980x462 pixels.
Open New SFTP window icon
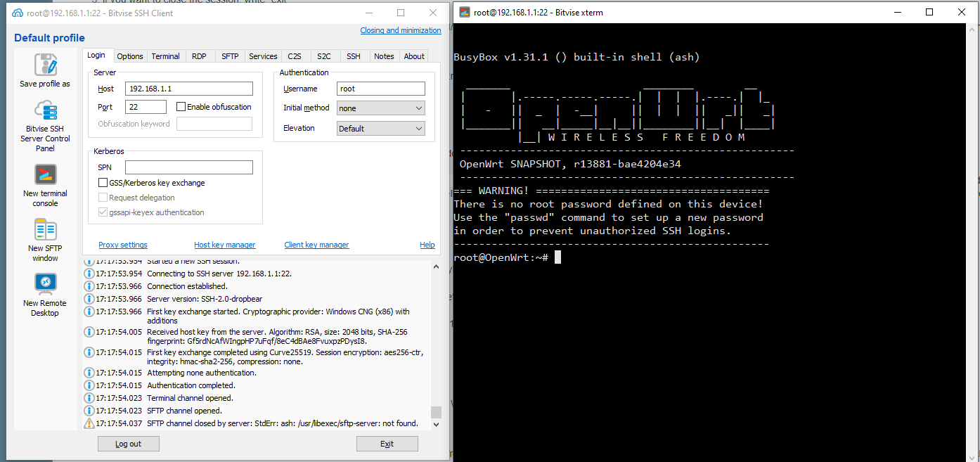point(45,229)
